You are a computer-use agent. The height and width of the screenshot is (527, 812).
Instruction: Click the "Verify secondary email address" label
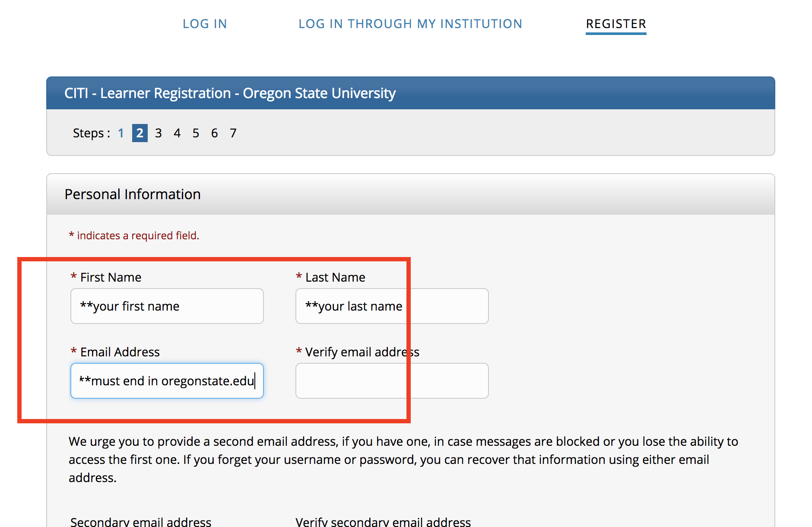coord(383,522)
